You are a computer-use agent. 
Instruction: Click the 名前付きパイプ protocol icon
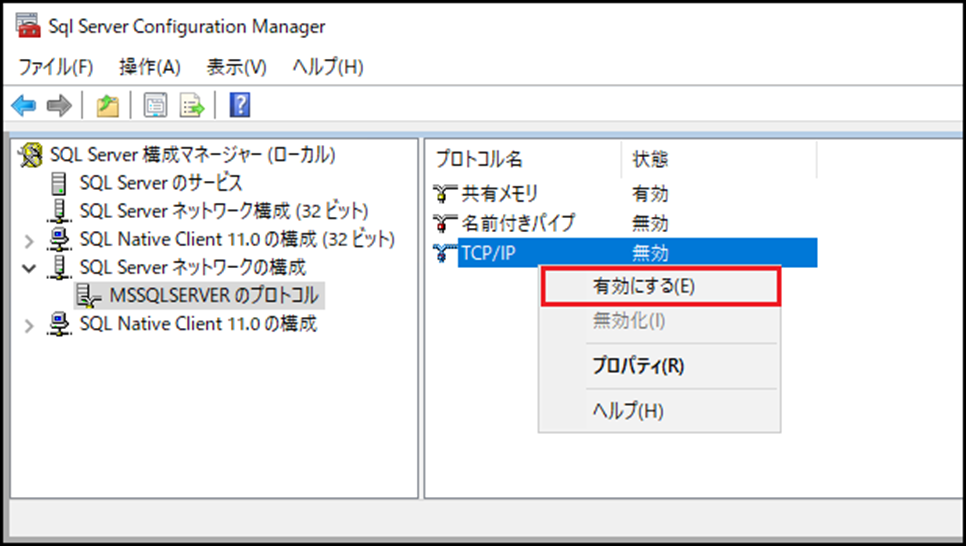(444, 223)
